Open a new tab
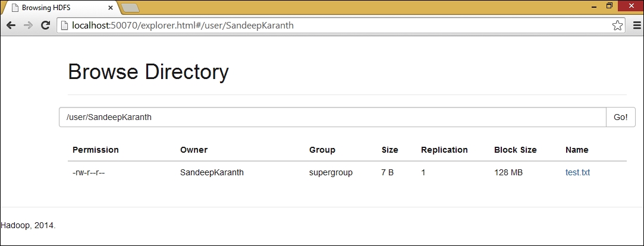The height and width of the screenshot is (246, 644). pyautogui.click(x=131, y=8)
